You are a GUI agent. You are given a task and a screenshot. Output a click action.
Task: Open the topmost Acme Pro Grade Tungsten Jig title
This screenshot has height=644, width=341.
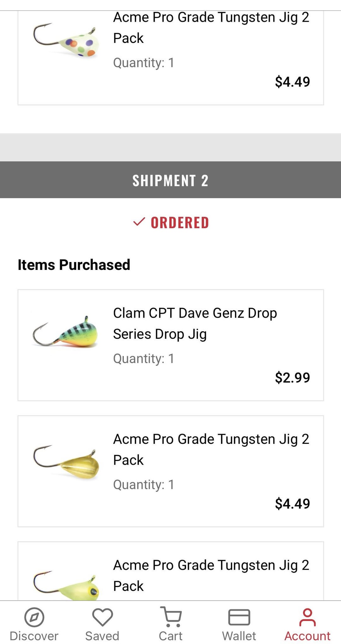tap(211, 27)
